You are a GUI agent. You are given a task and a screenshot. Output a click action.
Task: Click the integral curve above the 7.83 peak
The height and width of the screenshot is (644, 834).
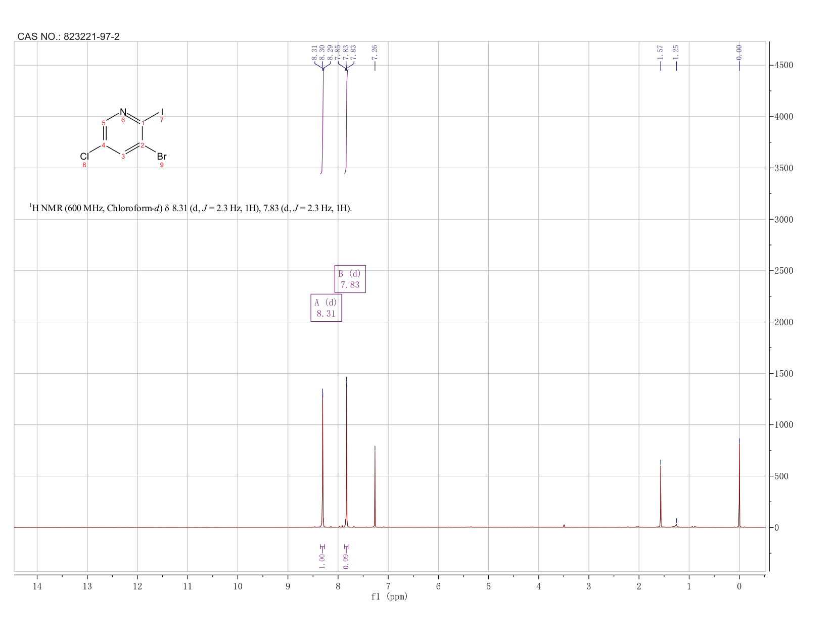[346, 121]
